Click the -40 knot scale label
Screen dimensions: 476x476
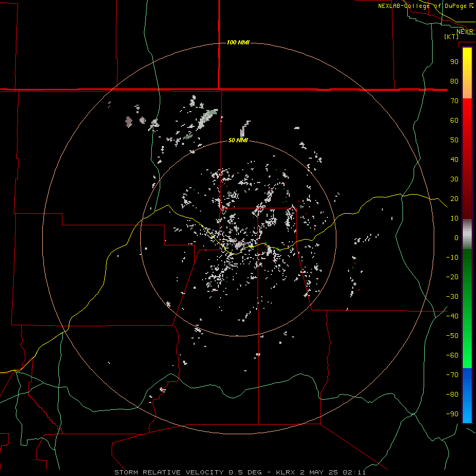(452, 316)
